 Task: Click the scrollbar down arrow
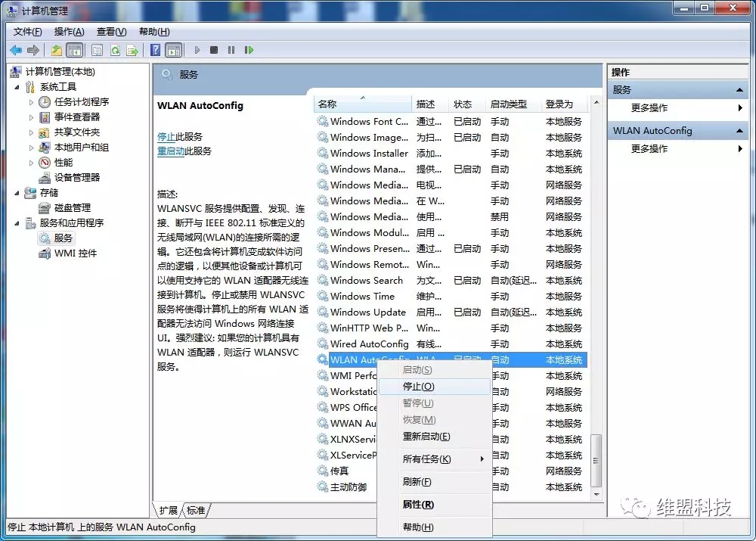596,495
